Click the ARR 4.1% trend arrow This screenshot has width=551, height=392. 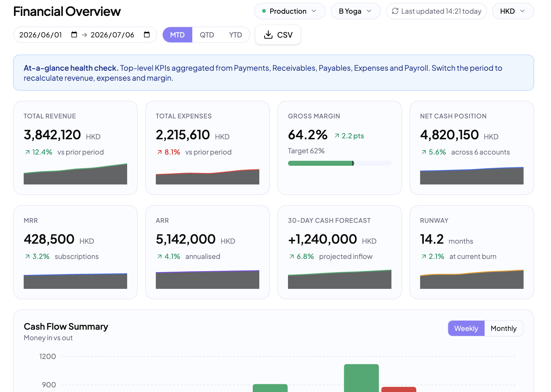click(160, 256)
